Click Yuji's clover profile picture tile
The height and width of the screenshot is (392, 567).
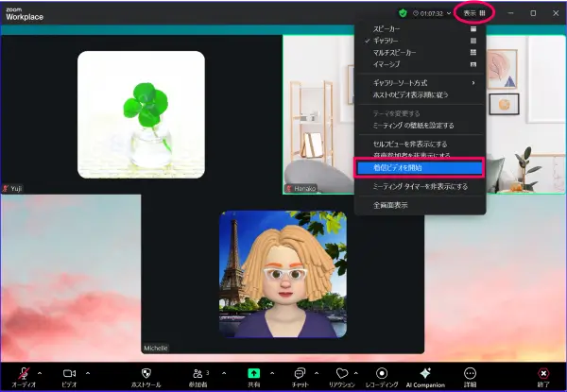click(141, 114)
